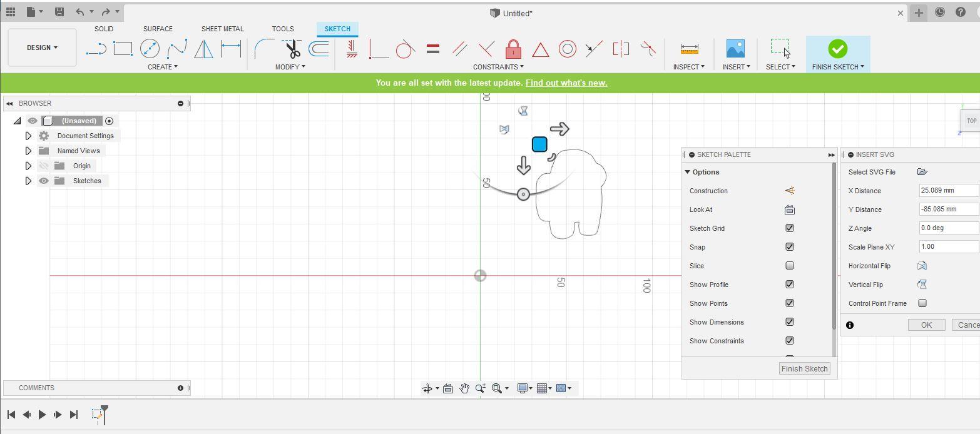Click Finish Sketch button in Sketch Palette
980x434 pixels.
click(805, 368)
